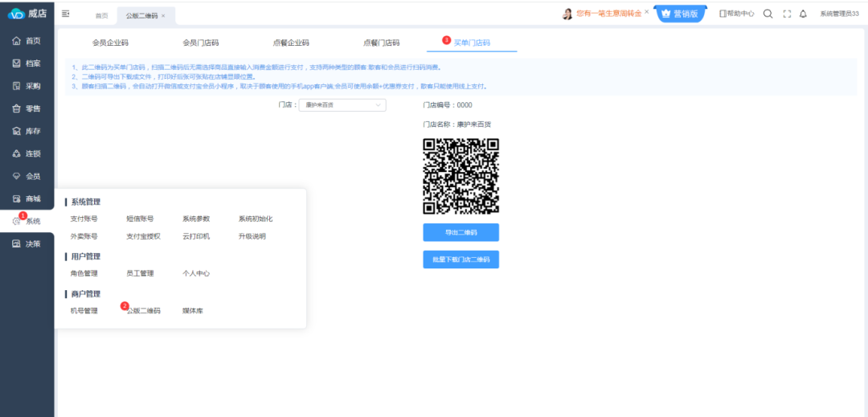This screenshot has width=868, height=417.
Task: Open 决策 sidebar module
Action: click(27, 243)
